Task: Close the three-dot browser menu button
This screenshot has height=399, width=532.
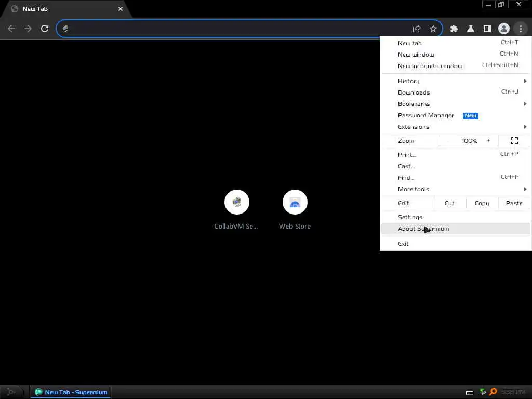Action: click(521, 29)
